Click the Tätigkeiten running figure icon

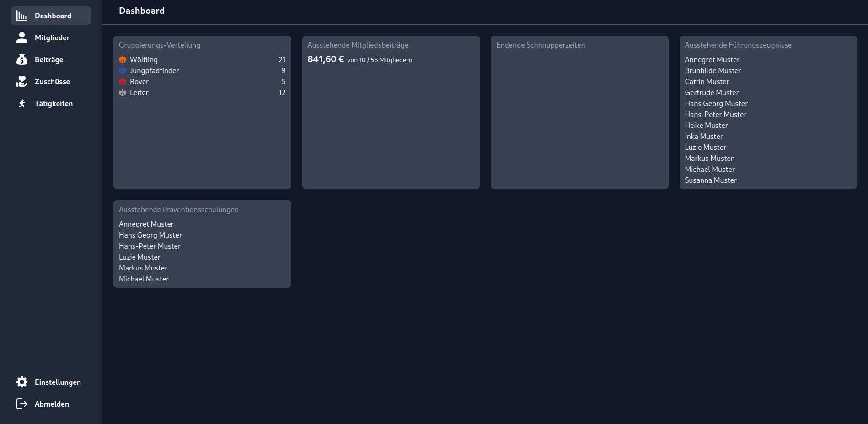pyautogui.click(x=21, y=103)
